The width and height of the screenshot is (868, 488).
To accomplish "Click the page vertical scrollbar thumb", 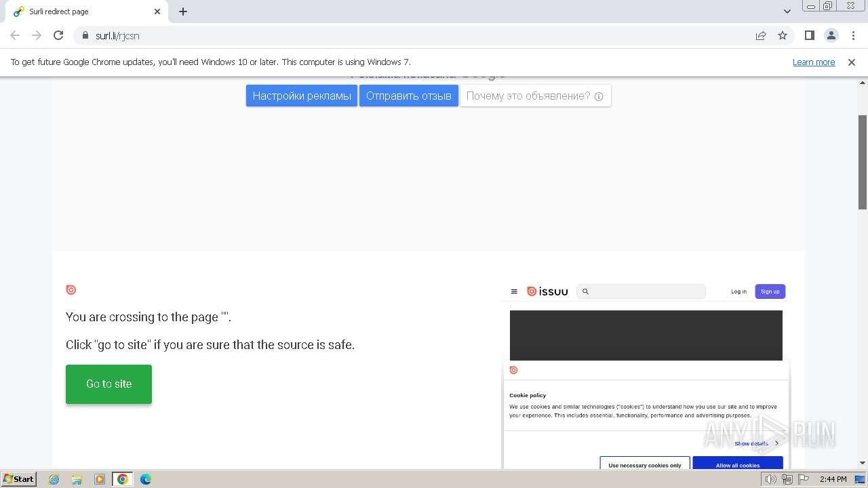I will click(x=863, y=162).
